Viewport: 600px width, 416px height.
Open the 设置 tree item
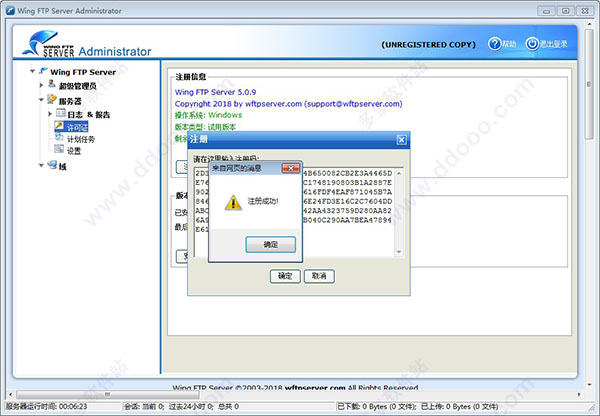pyautogui.click(x=74, y=151)
